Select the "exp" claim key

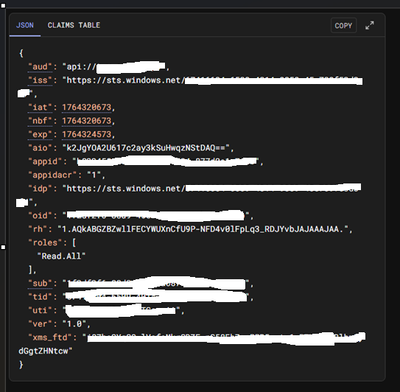pos(40,134)
